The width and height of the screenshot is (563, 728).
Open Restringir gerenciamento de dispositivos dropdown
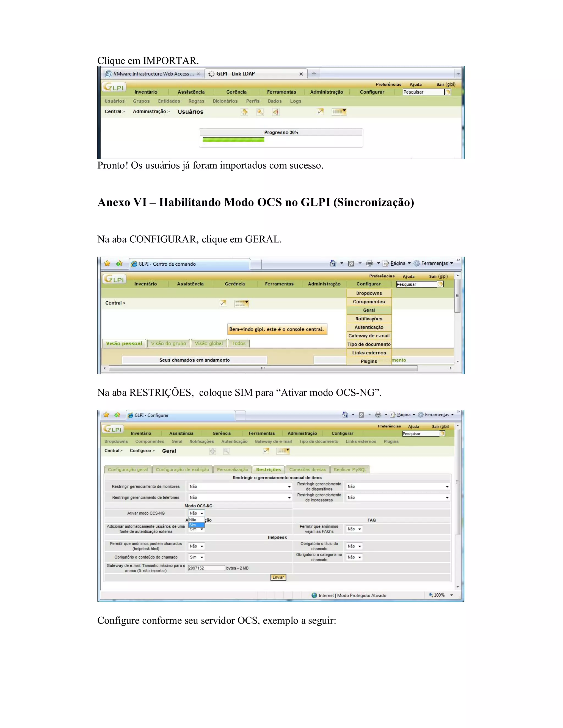tap(398, 487)
